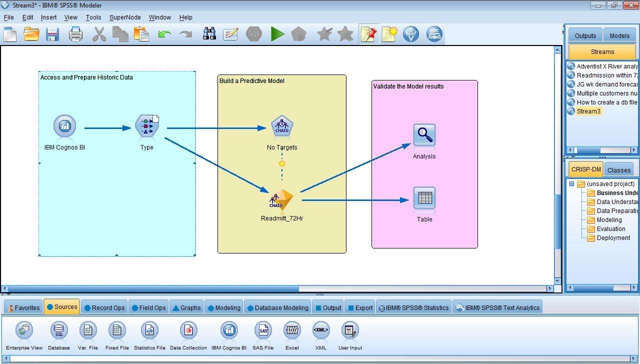Switch to the Export palette tab
The width and height of the screenshot is (640, 364).
point(360,307)
